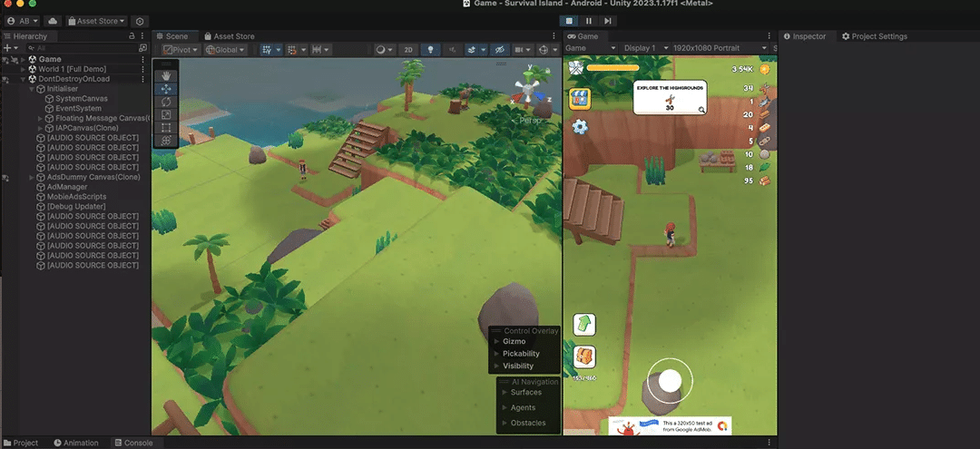Select the Move tool in Scene toolbar

pos(166,89)
